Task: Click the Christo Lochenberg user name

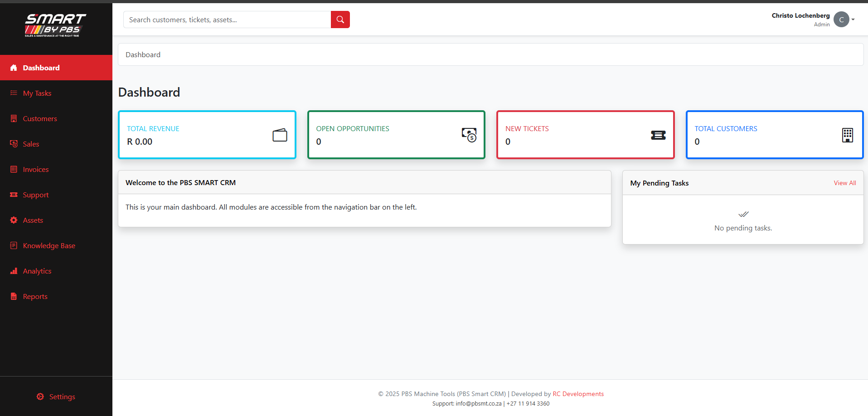Action: click(801, 15)
